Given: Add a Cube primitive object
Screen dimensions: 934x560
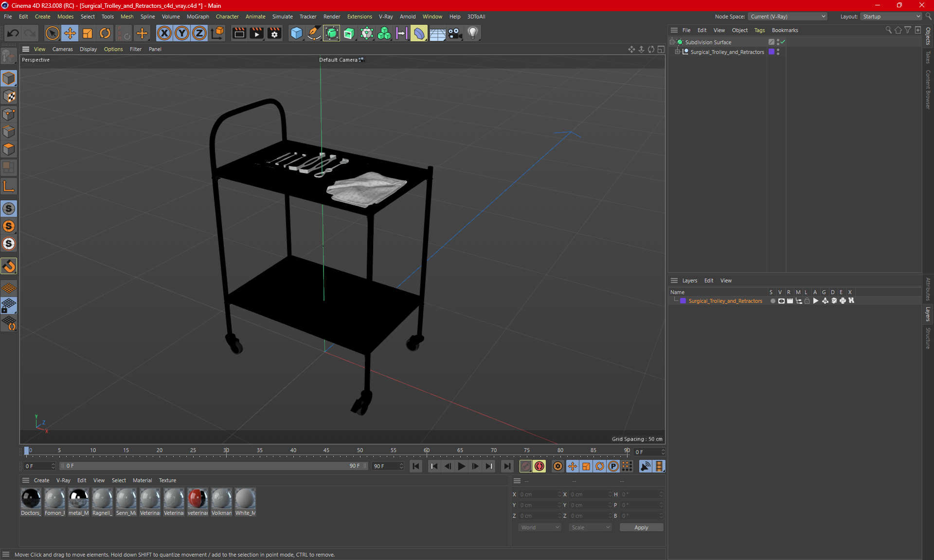Looking at the screenshot, I should 296,33.
